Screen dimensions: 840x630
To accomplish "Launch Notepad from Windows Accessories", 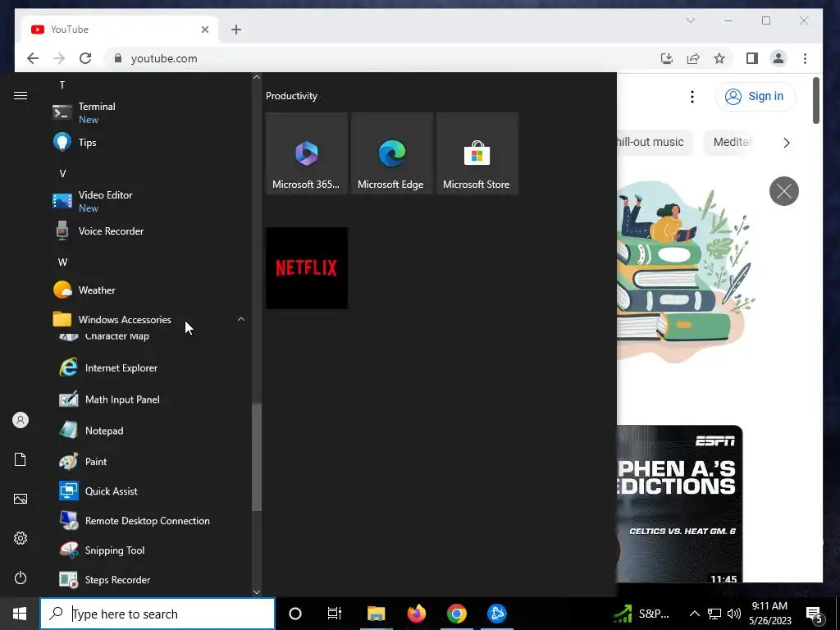I will [150, 431].
